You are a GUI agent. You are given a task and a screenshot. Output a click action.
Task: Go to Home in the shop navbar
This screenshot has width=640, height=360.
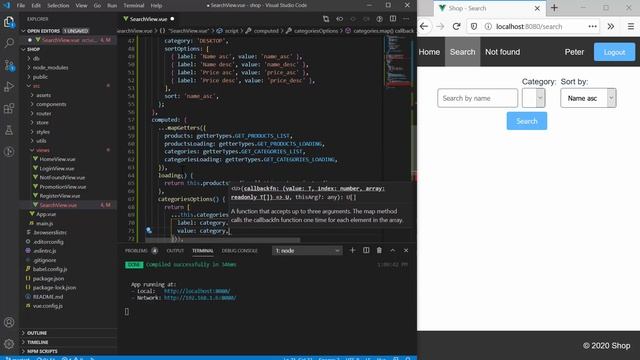point(429,52)
